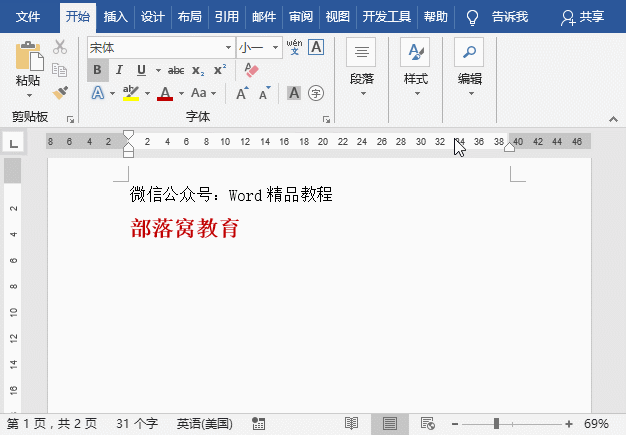Image resolution: width=626 pixels, height=435 pixels.
Task: Click the right indent ruler marker
Action: tap(509, 147)
